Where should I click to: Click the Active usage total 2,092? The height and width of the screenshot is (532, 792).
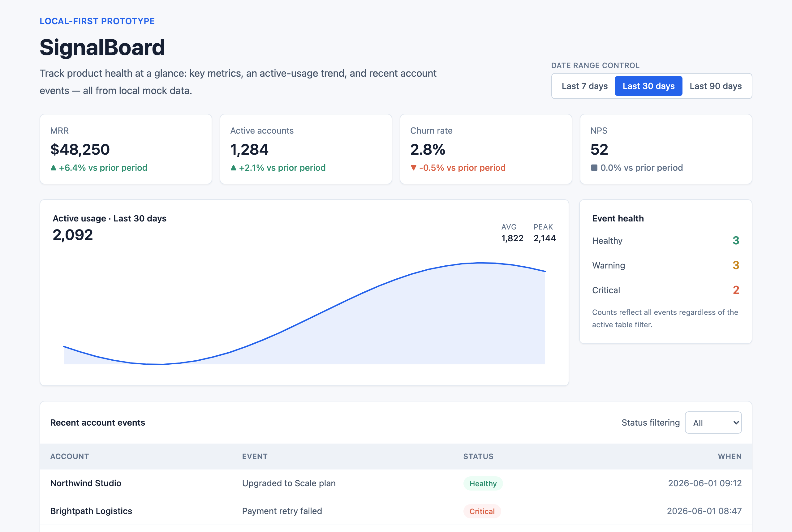point(73,235)
